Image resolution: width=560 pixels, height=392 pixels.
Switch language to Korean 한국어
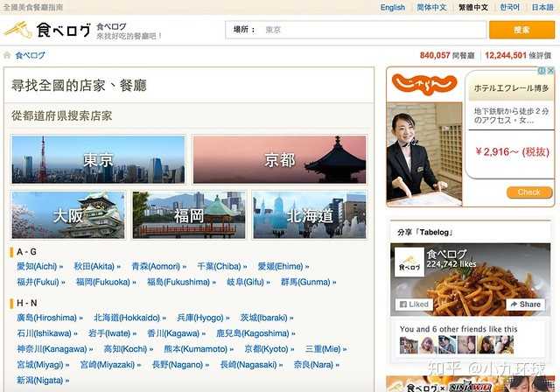[509, 8]
